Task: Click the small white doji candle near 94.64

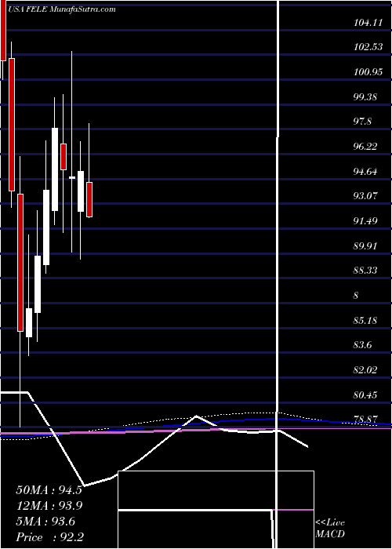Action: tap(72, 178)
